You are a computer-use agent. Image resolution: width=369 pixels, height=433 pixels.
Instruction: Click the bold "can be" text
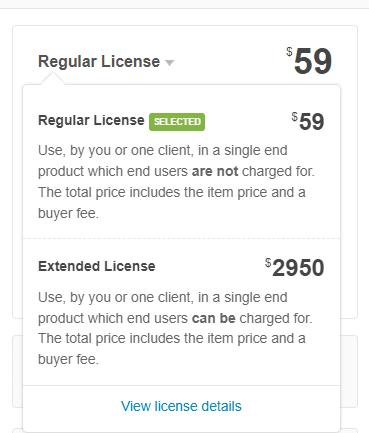tap(214, 318)
